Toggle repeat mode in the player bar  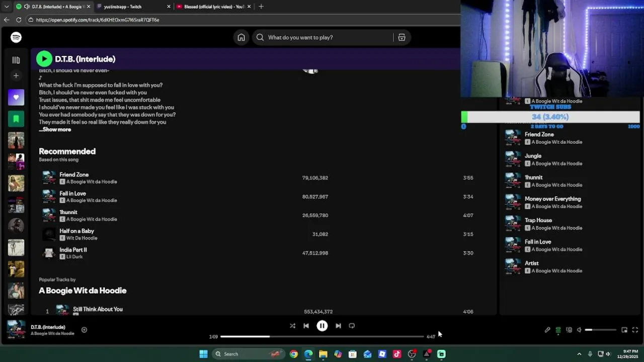point(352,326)
